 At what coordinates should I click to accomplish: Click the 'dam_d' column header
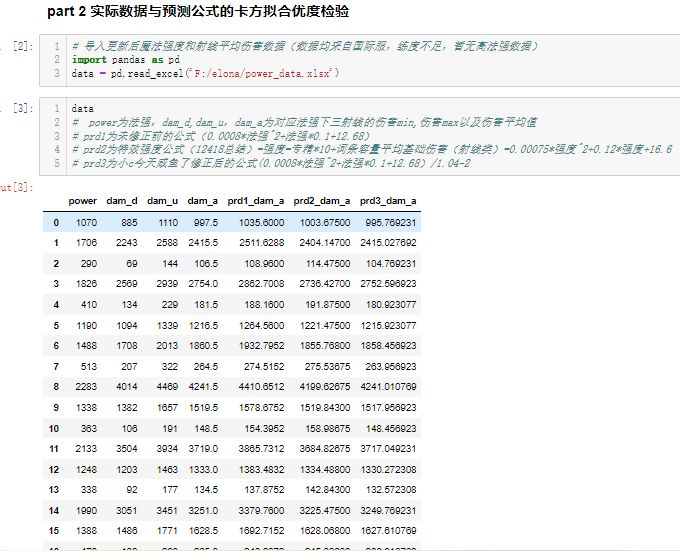click(121, 201)
